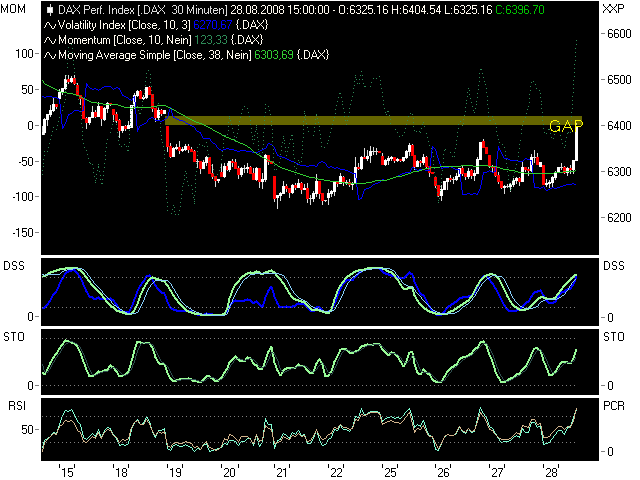Click the 6500 price axis label
The height and width of the screenshot is (480, 640).
(x=619, y=80)
